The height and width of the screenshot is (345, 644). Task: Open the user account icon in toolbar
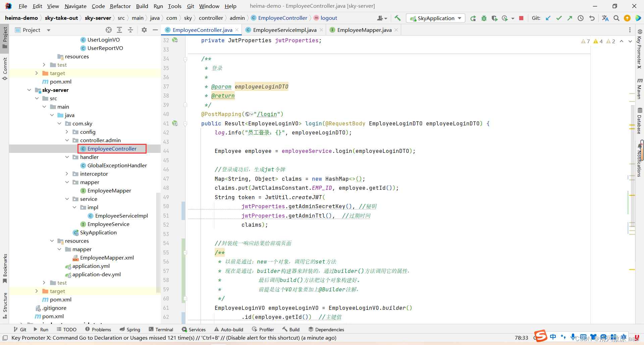click(x=382, y=18)
